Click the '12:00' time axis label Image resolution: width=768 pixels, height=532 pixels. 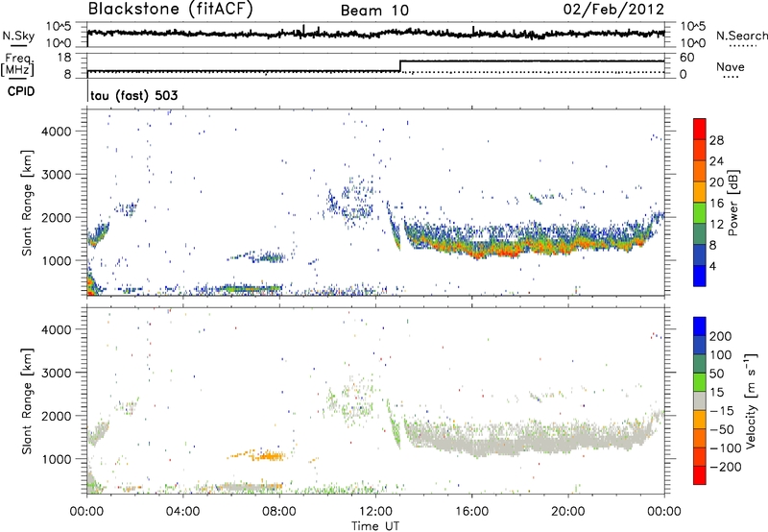point(375,512)
